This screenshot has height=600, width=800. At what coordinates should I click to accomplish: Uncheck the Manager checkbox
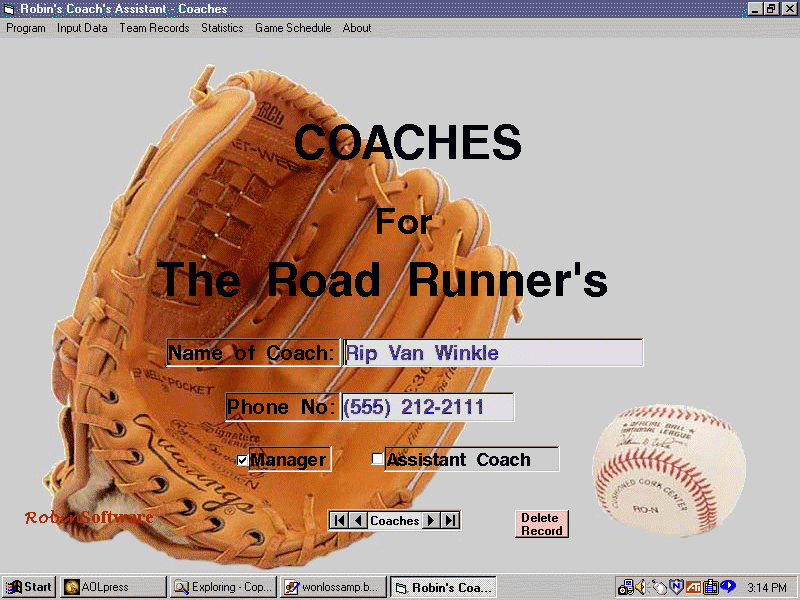pyautogui.click(x=242, y=460)
